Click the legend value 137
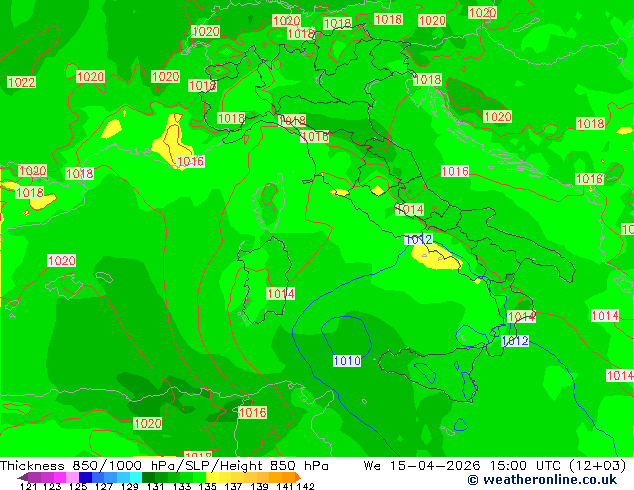This screenshot has width=634, height=490. (233, 486)
